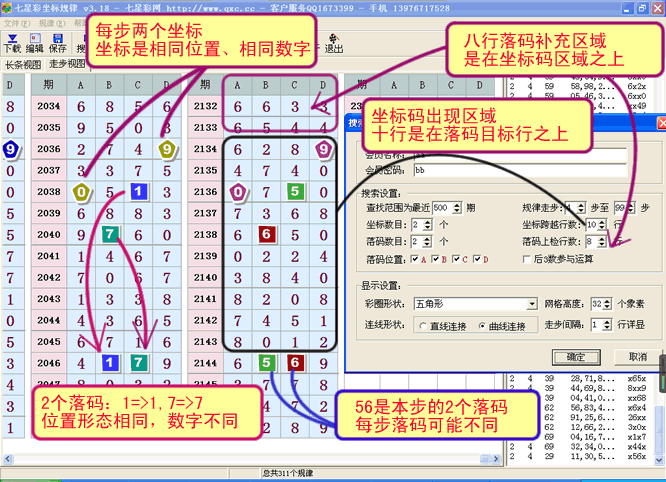
Task: Click the 确定 button
Action: [x=576, y=357]
